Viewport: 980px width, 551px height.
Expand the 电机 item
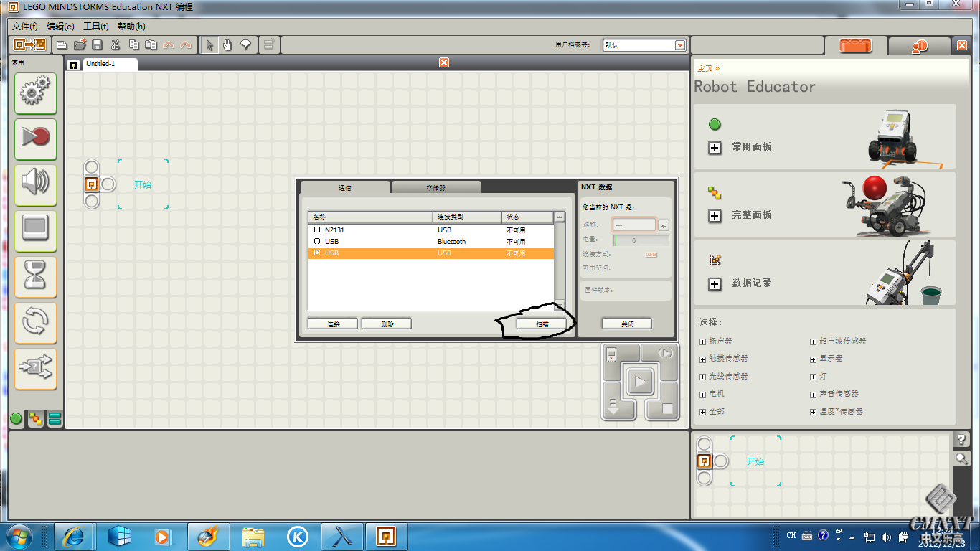tap(702, 395)
